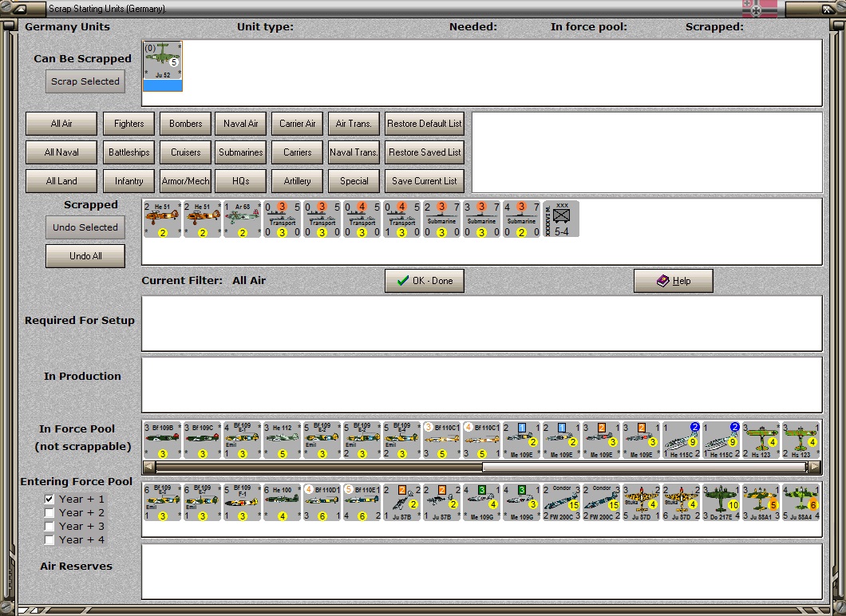Click the Scrap Selected button
This screenshot has width=846, height=616.
[85, 81]
